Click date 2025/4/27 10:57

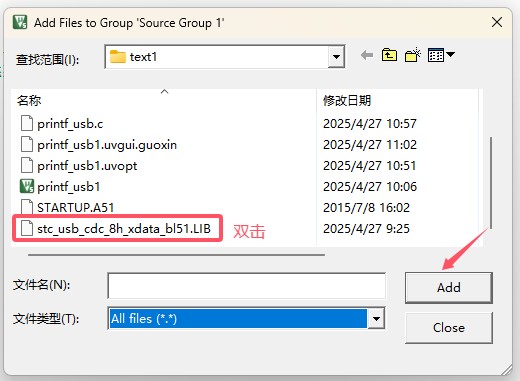[x=370, y=124]
